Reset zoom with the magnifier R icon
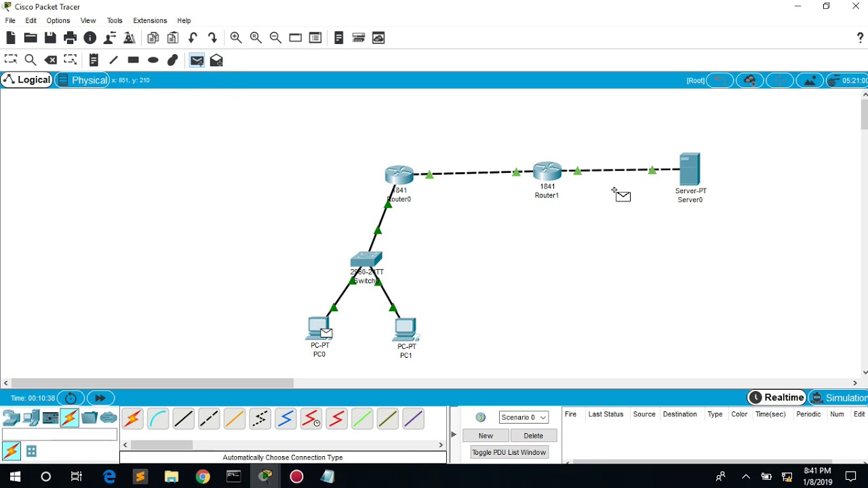This screenshot has height=488, width=868. [x=256, y=38]
